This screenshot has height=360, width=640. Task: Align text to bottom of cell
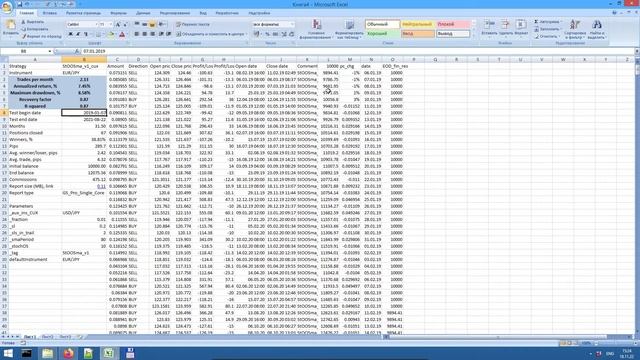click(x=152, y=24)
